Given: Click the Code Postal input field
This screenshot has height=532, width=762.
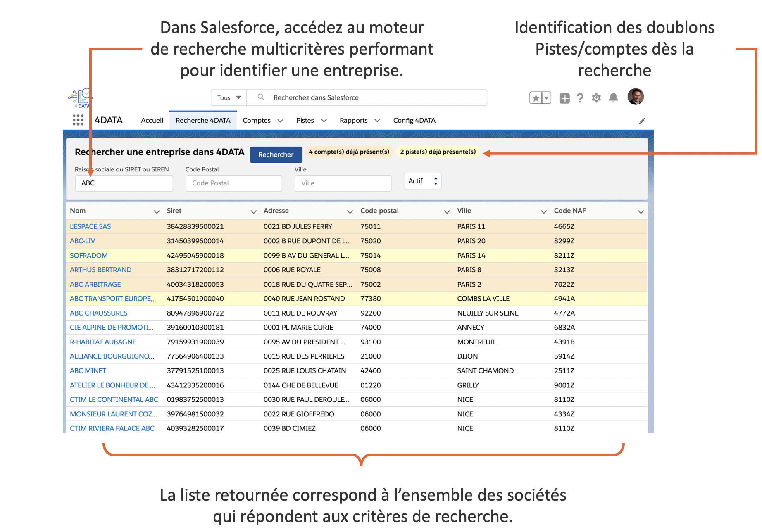Looking at the screenshot, I should tap(234, 183).
